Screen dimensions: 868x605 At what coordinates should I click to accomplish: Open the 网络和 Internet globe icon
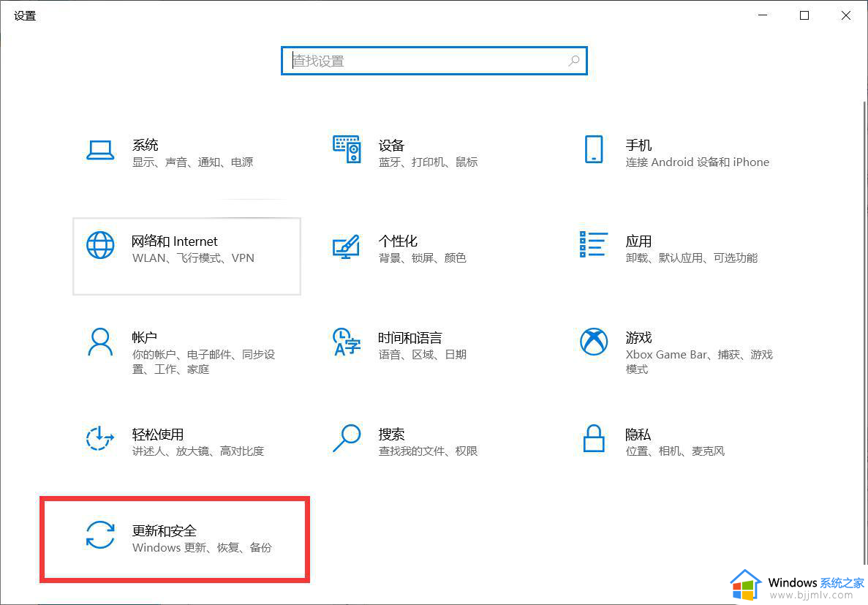pyautogui.click(x=100, y=245)
